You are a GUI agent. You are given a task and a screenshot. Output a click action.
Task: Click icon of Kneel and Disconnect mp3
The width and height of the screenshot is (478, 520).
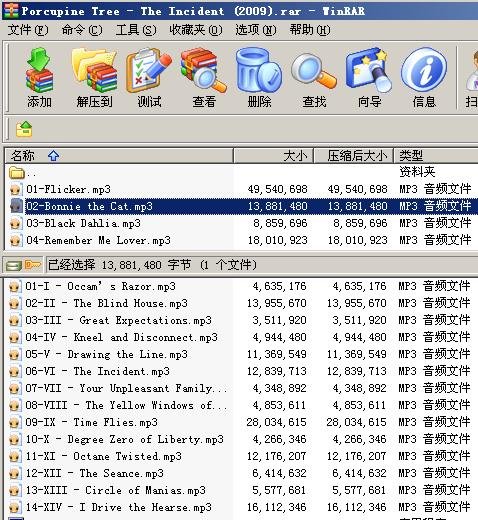[x=14, y=338]
